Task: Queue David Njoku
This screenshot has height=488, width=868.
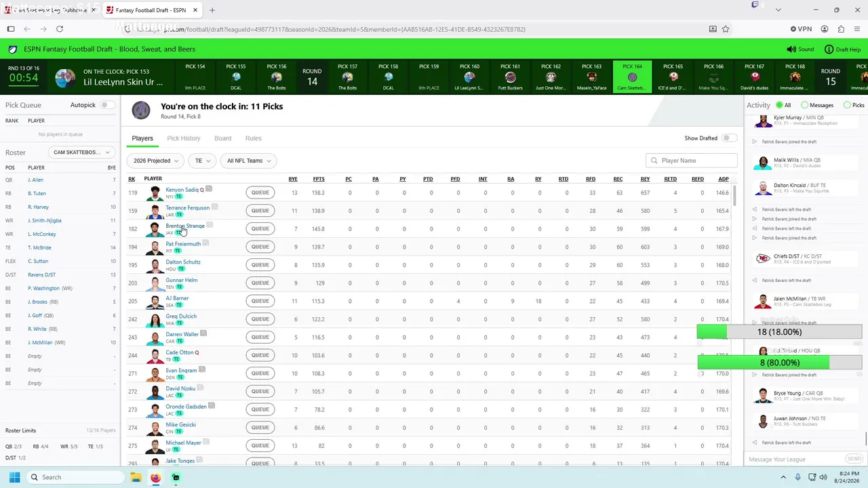Action: tap(260, 391)
